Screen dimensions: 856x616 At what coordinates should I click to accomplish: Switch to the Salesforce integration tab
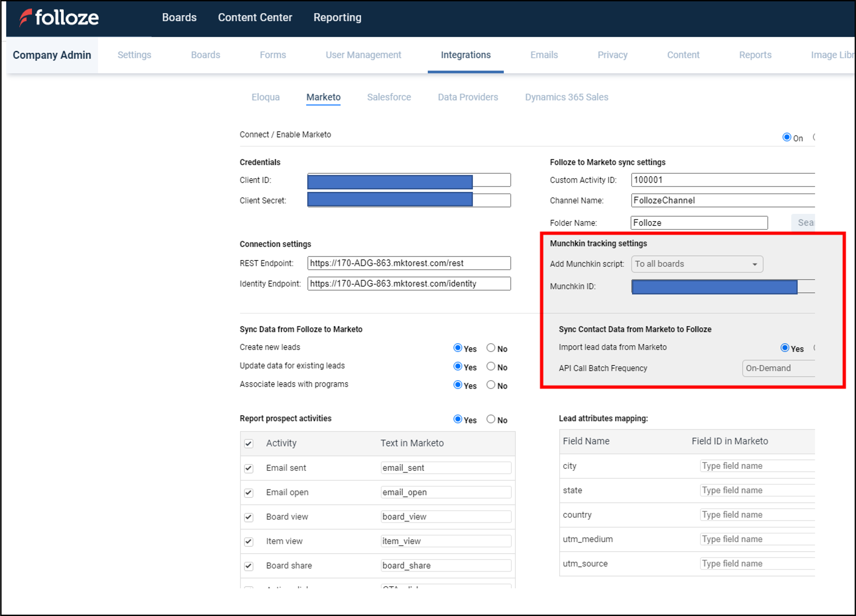pos(389,97)
